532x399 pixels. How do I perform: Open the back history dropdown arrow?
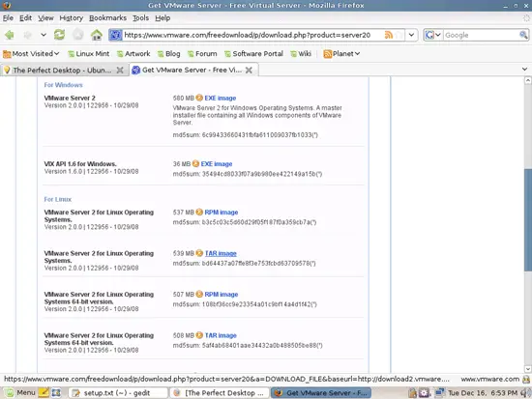[x=44, y=35]
